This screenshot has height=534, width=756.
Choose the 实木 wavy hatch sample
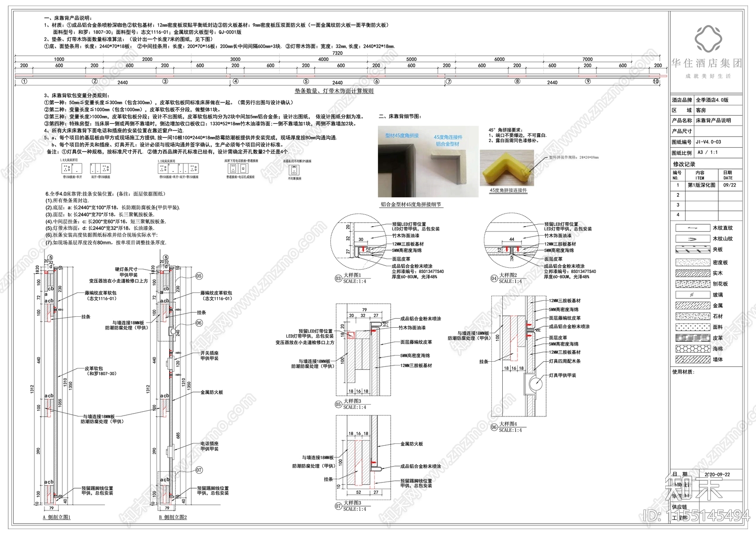pos(693,273)
